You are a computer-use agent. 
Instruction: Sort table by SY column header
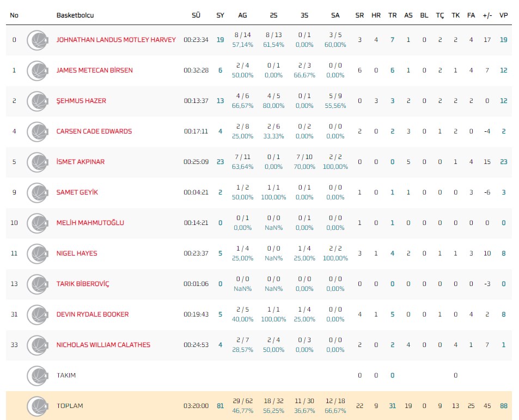tap(220, 15)
